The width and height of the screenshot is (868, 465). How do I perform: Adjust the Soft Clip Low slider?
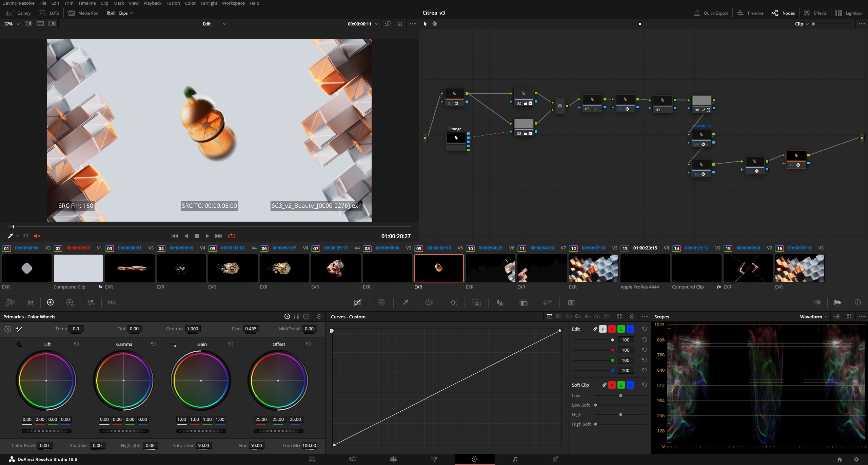[x=620, y=396]
